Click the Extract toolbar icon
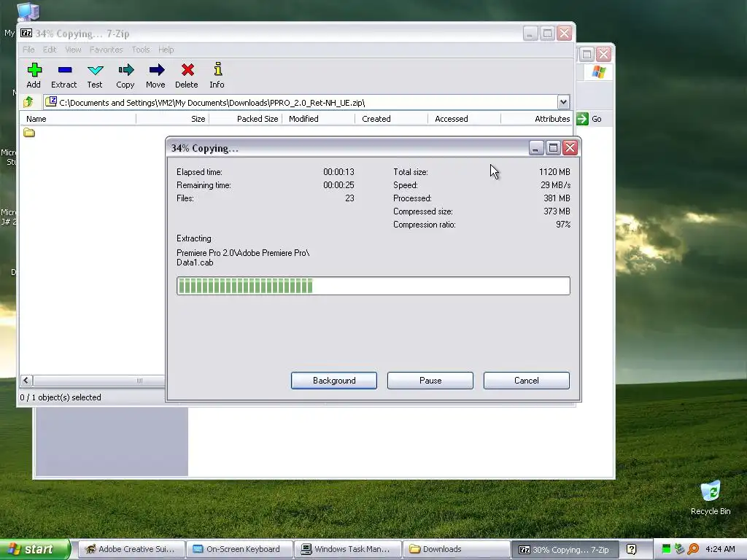The width and height of the screenshot is (747, 560). pyautogui.click(x=64, y=70)
